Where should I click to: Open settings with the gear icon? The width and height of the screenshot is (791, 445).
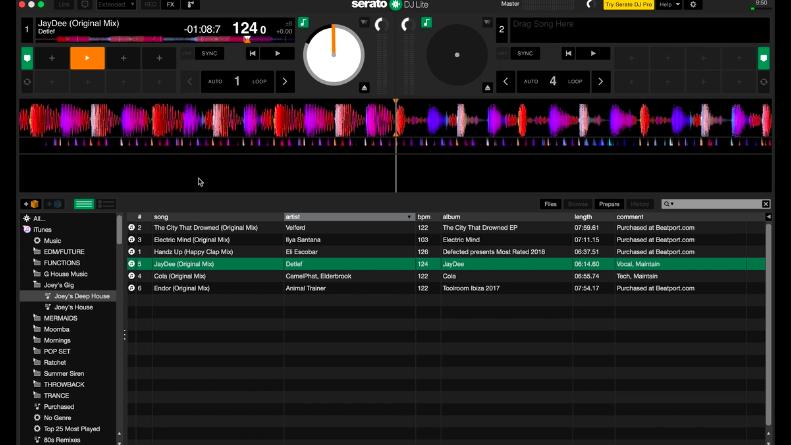tap(693, 5)
